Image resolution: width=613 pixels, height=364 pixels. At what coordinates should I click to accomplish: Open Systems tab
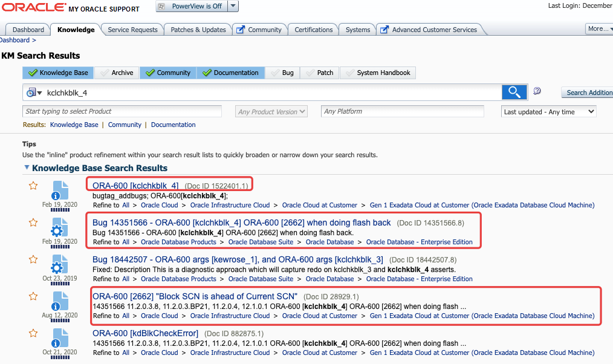click(358, 30)
